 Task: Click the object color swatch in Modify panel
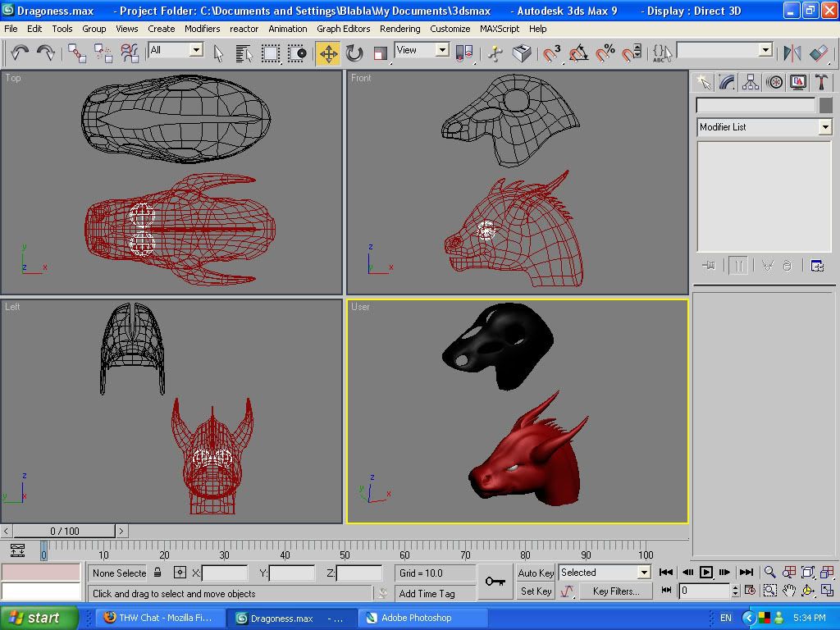pos(825,104)
